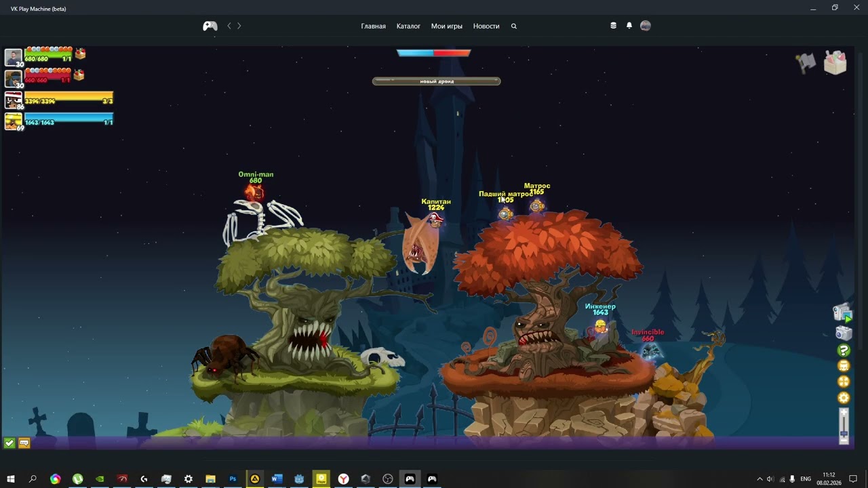
Task: Click the green checkmark ready button
Action: tap(9, 443)
